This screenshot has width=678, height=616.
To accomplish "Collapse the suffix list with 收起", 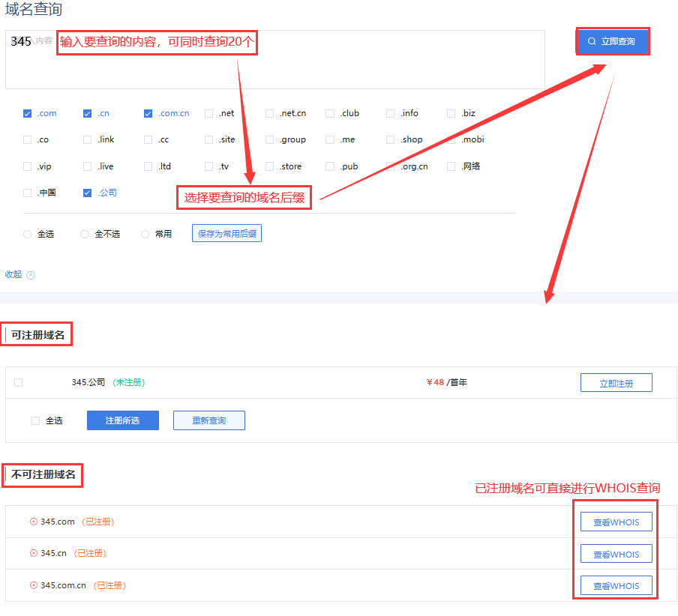I will pos(13,274).
